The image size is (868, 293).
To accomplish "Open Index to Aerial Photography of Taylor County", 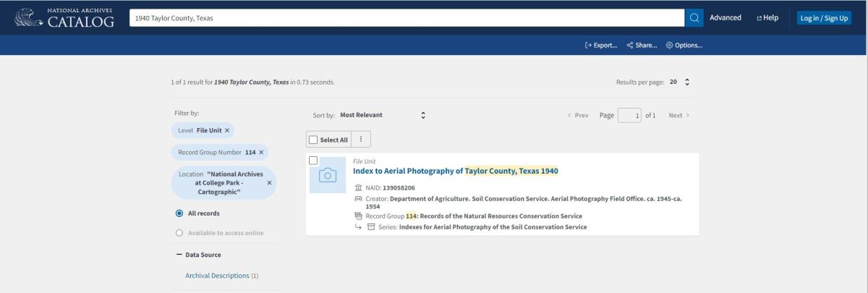I will pyautogui.click(x=455, y=171).
